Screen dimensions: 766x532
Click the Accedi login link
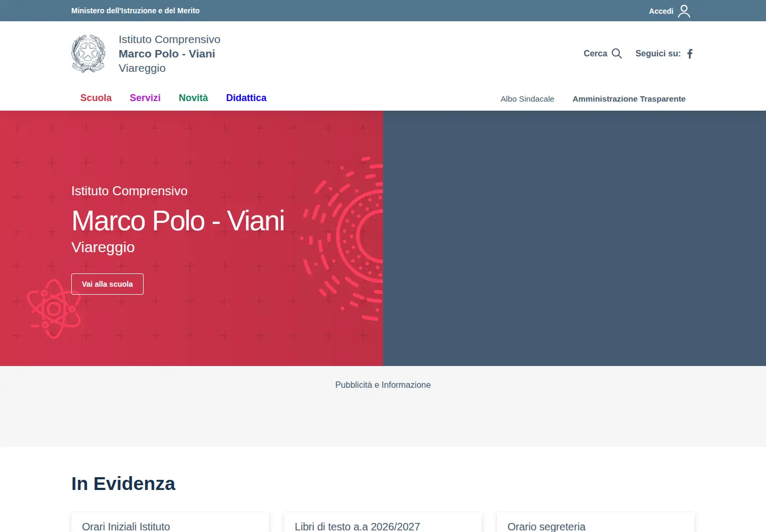pos(661,11)
